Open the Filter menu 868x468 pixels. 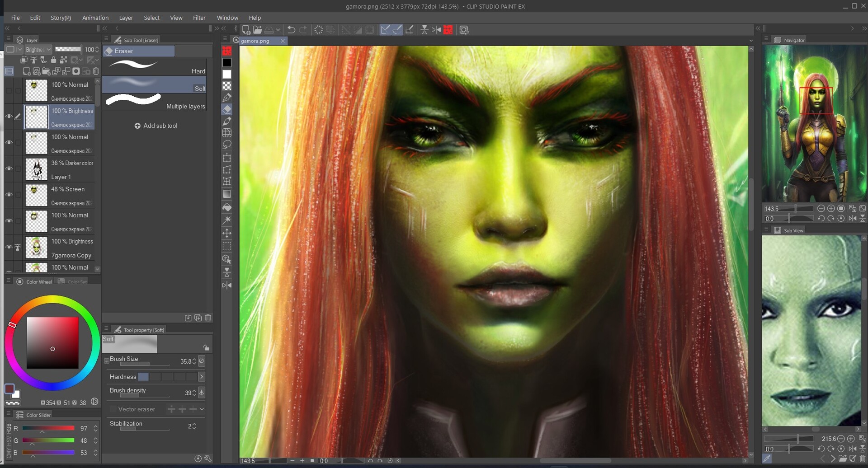(x=199, y=18)
